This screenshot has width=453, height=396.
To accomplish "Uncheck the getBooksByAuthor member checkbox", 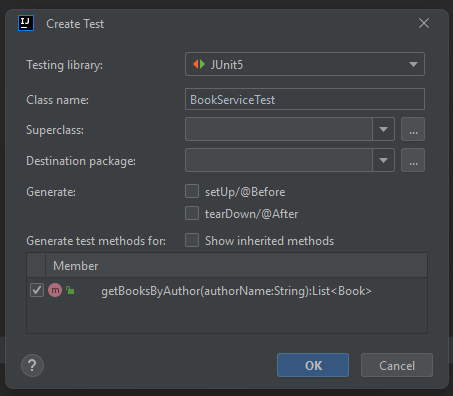I will 37,290.
